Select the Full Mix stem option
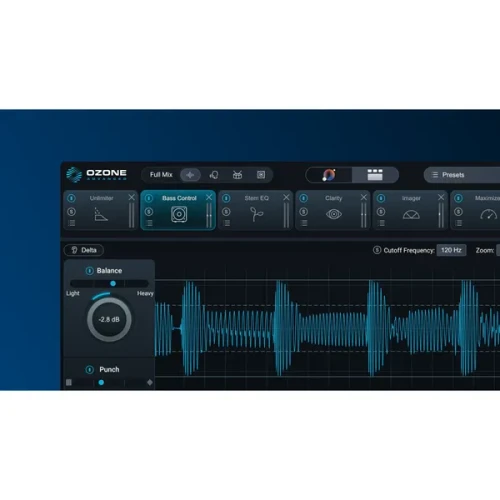Image resolution: width=500 pixels, height=500 pixels. (161, 175)
